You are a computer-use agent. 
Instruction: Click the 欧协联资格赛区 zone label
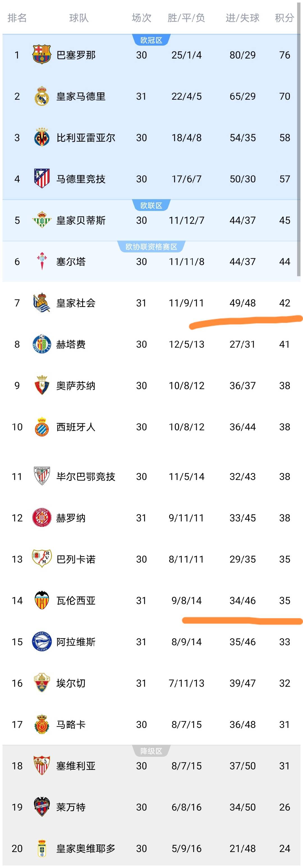(151, 247)
